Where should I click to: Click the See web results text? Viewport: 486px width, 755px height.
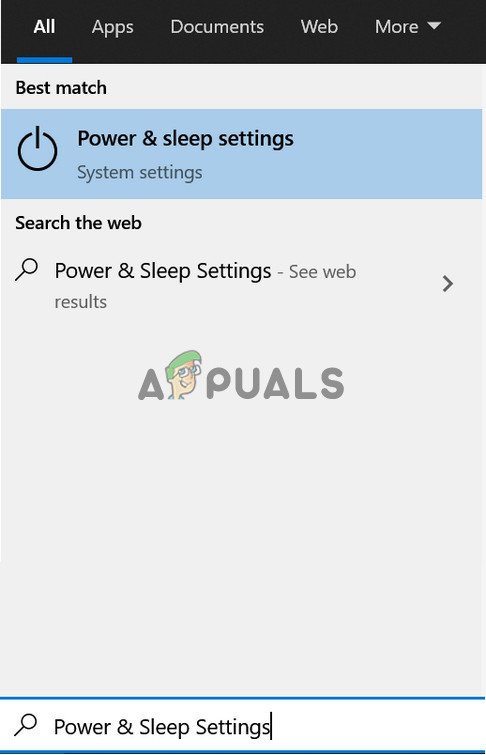click(x=205, y=286)
